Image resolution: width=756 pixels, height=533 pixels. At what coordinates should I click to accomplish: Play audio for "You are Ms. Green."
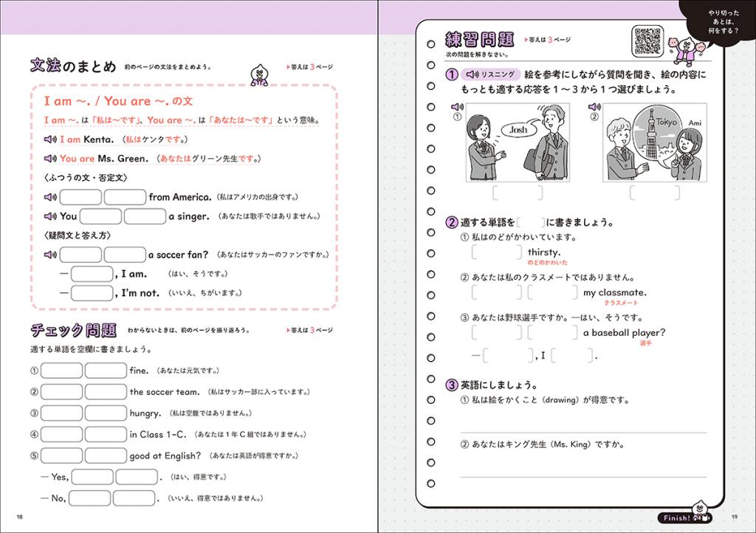50,159
